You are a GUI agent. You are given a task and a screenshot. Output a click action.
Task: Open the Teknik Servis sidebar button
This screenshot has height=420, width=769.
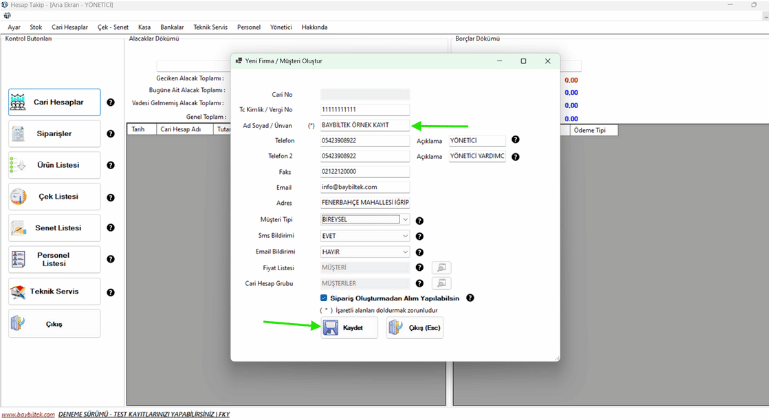pos(54,292)
